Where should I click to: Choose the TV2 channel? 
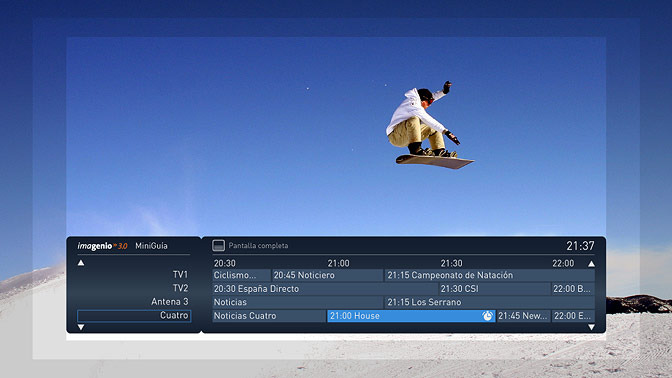point(180,288)
